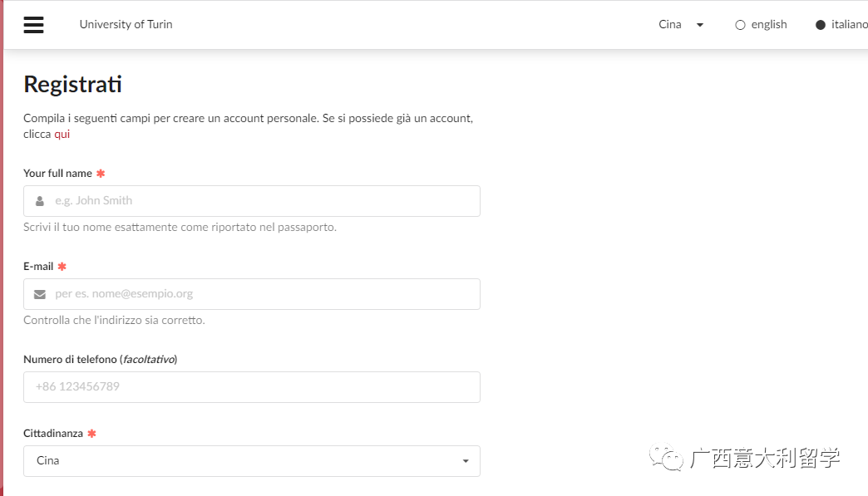Click the red asterisk beside E-mail label

[62, 267]
